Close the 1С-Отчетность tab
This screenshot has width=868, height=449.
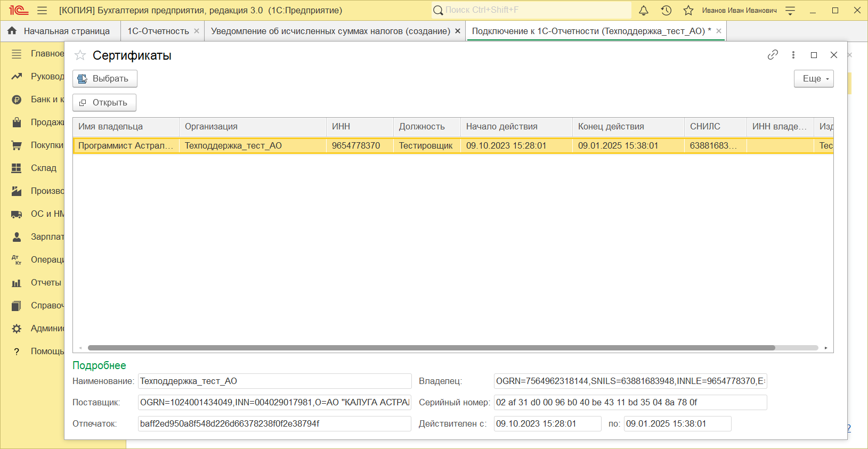pos(197,31)
